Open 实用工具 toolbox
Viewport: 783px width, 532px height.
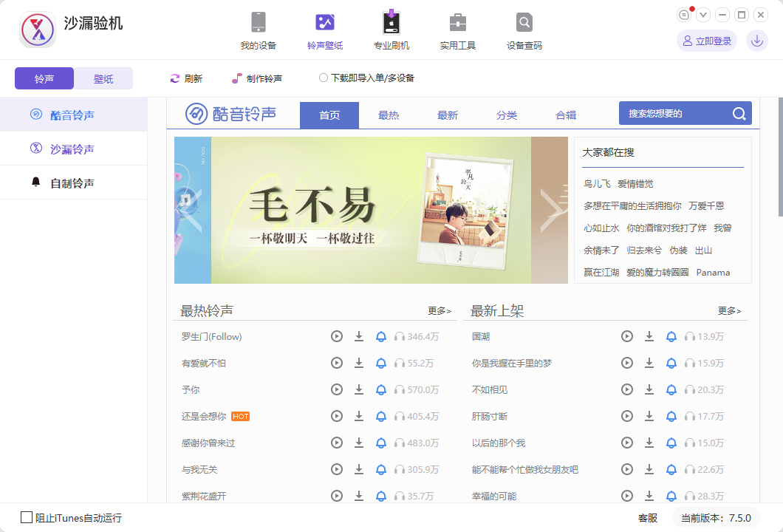[x=457, y=31]
